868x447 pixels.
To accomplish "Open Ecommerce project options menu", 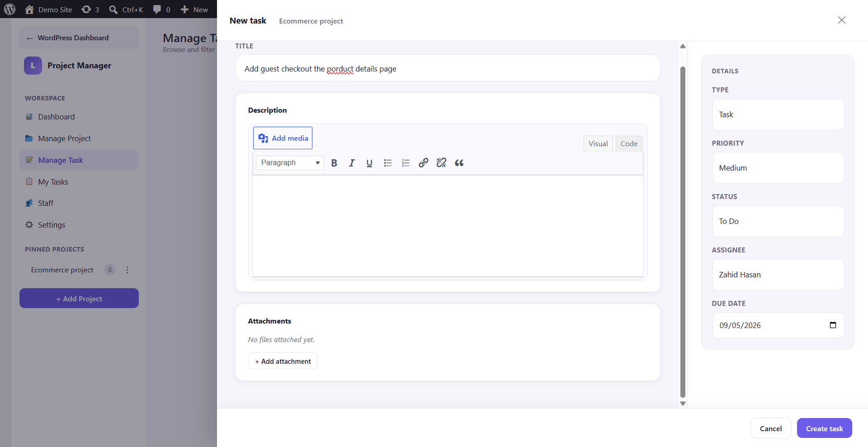I will 127,270.
